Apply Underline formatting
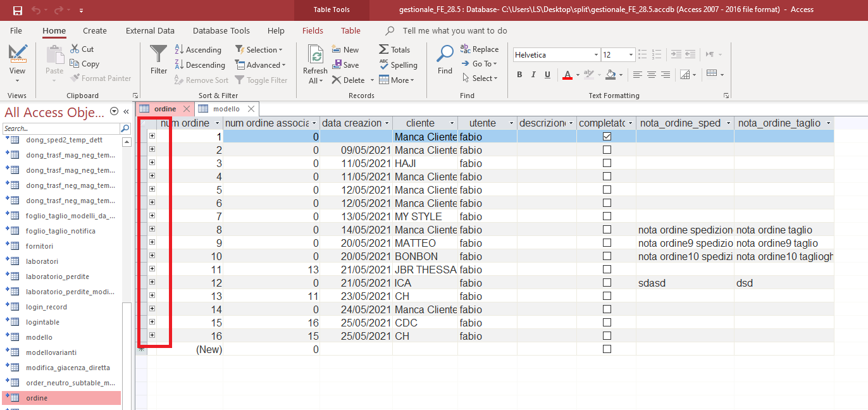868x410 pixels. pos(547,75)
